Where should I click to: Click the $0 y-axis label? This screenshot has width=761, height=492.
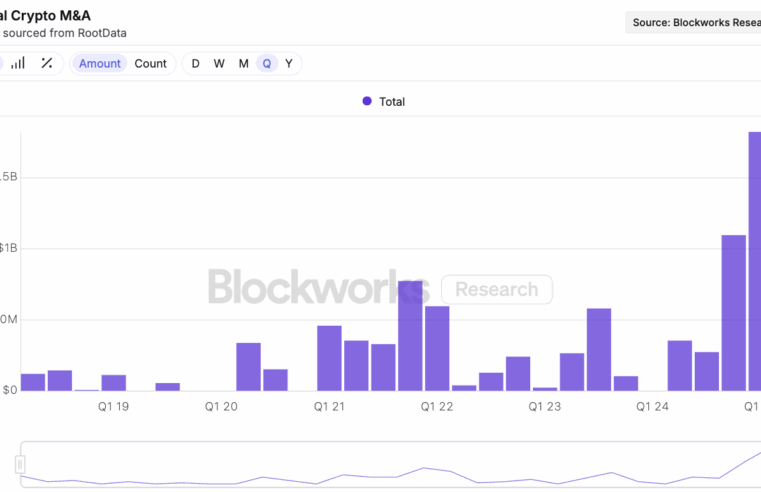point(10,390)
